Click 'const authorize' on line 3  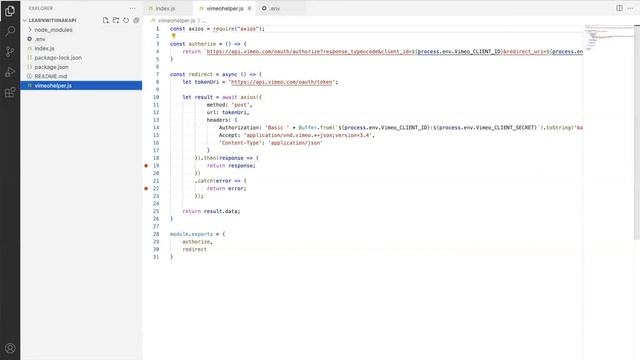click(193, 44)
